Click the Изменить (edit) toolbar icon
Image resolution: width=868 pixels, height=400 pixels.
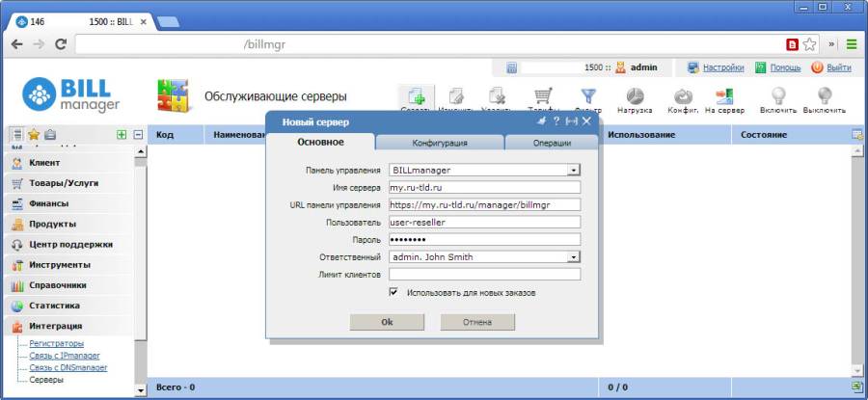(x=455, y=96)
